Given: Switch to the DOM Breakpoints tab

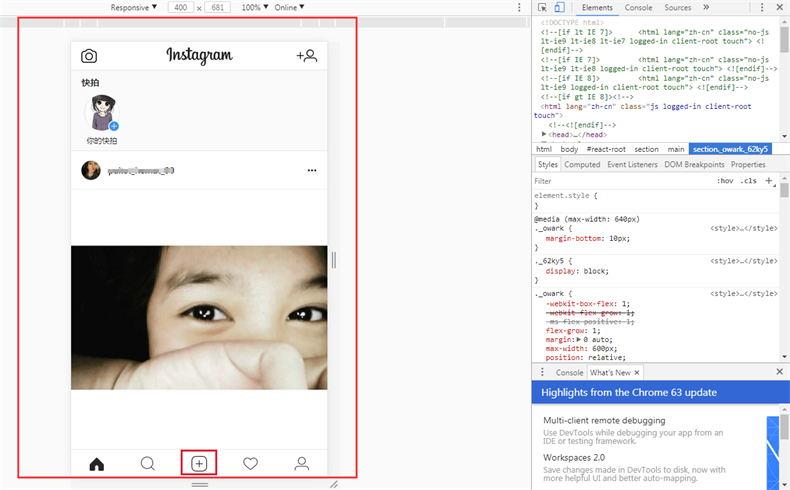Looking at the screenshot, I should 694,165.
